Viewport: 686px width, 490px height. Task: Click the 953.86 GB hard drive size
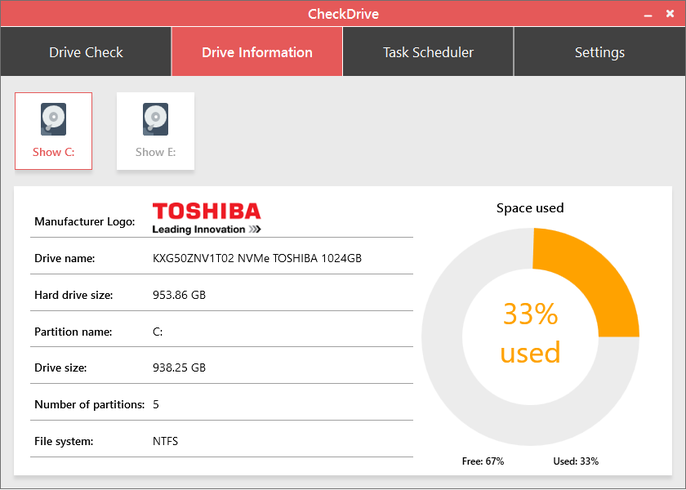[179, 295]
